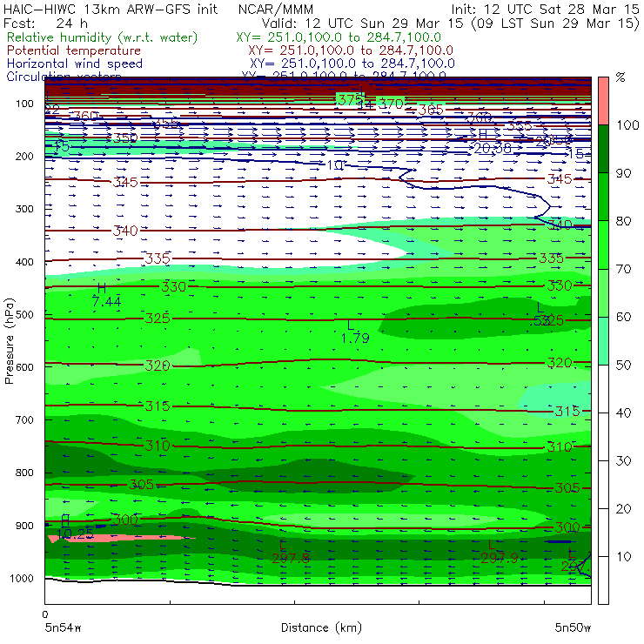Click the 700 hPa pressure tick label

(24, 419)
